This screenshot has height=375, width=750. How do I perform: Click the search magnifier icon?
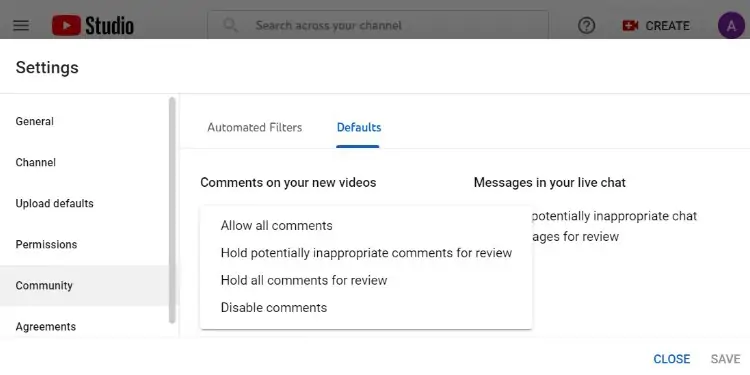(231, 25)
